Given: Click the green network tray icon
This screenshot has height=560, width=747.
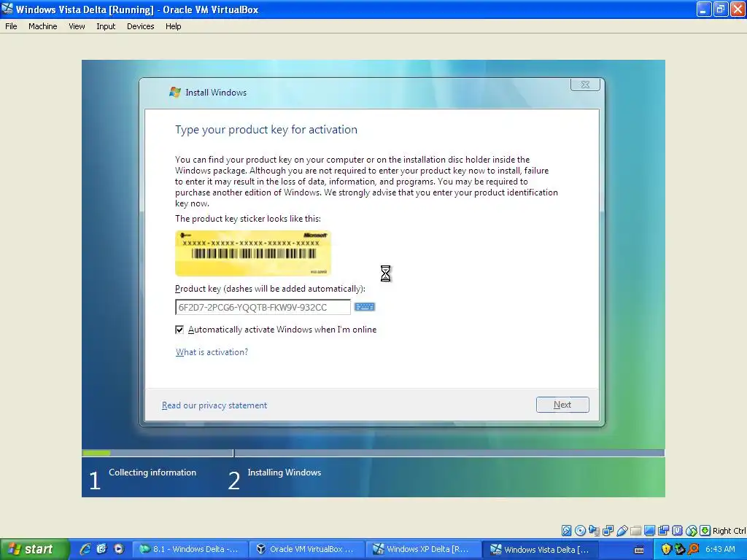Looking at the screenshot, I should [680, 550].
